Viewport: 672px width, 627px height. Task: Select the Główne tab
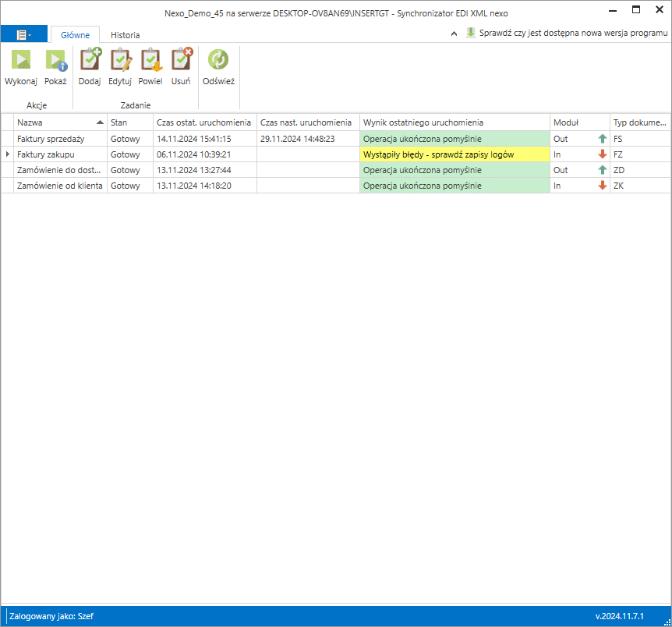click(76, 35)
